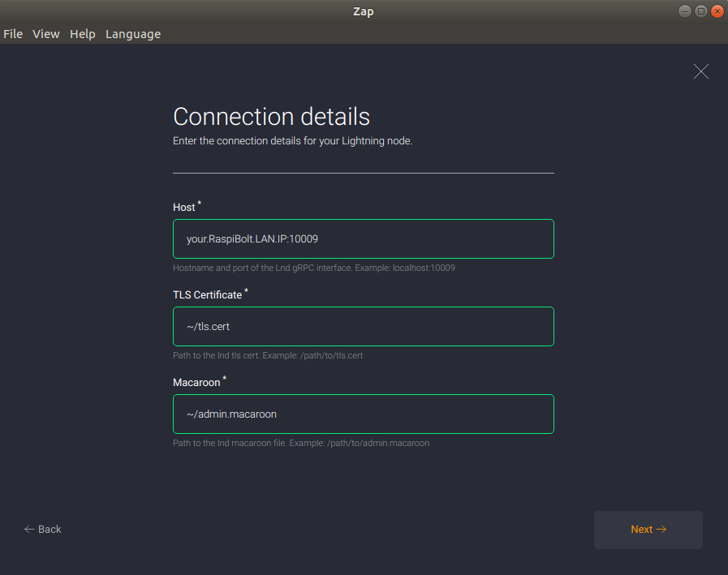This screenshot has height=575, width=728.
Task: Click the TLS Certificate field label
Action: (207, 295)
